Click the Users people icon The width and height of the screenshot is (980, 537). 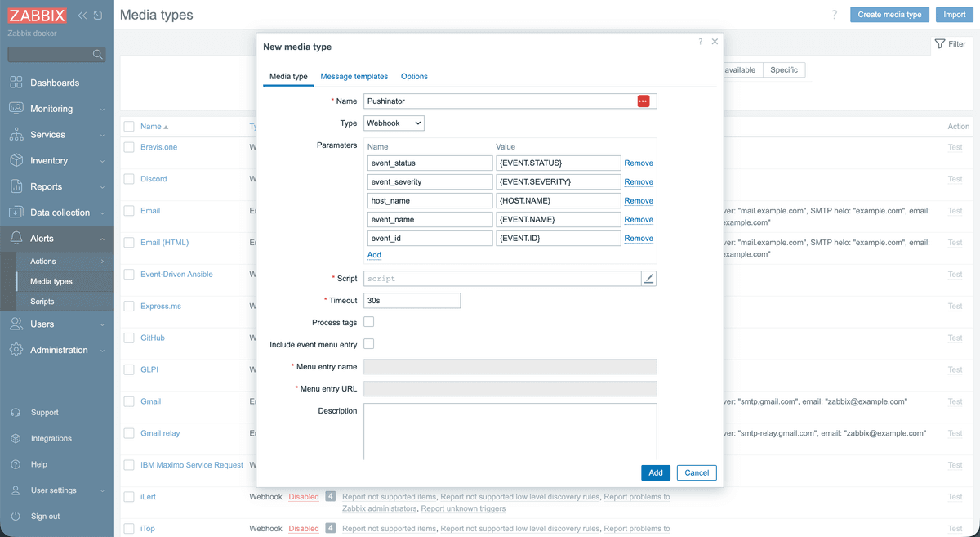pyautogui.click(x=16, y=324)
